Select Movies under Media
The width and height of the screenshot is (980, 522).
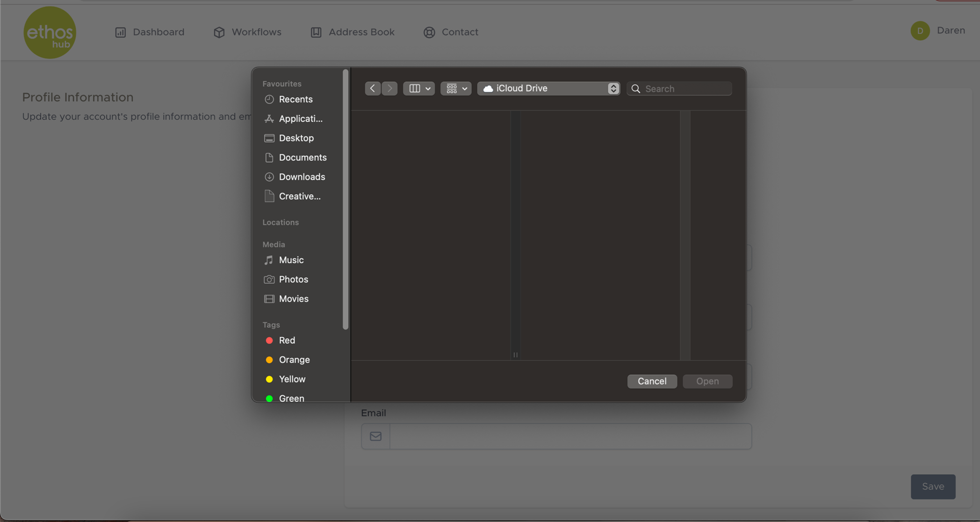coord(293,299)
